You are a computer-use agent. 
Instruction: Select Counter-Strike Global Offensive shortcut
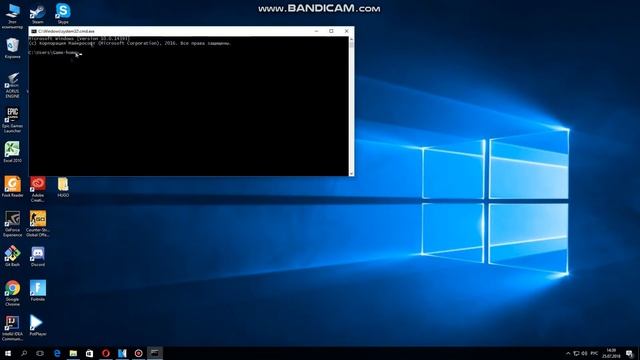point(38,224)
